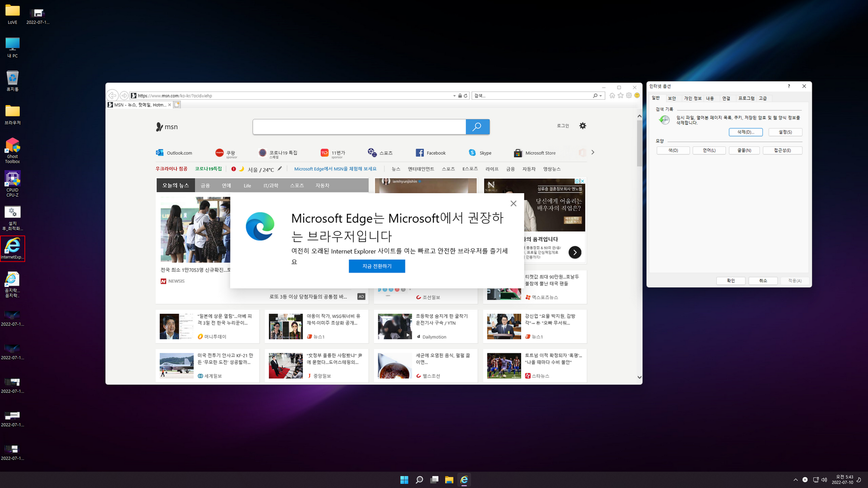Click 색(O) button in Internet Options
Viewport: 868px width, 488px height.
point(673,151)
